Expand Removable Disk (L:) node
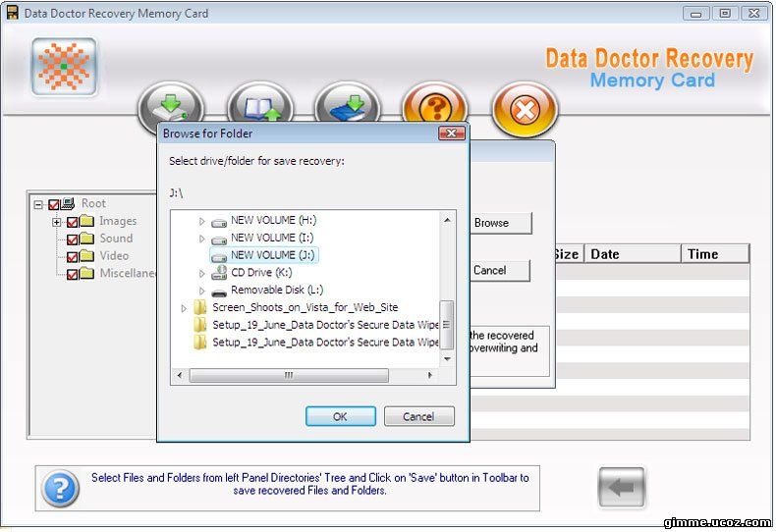Screen dimensions: 776x532 point(202,291)
